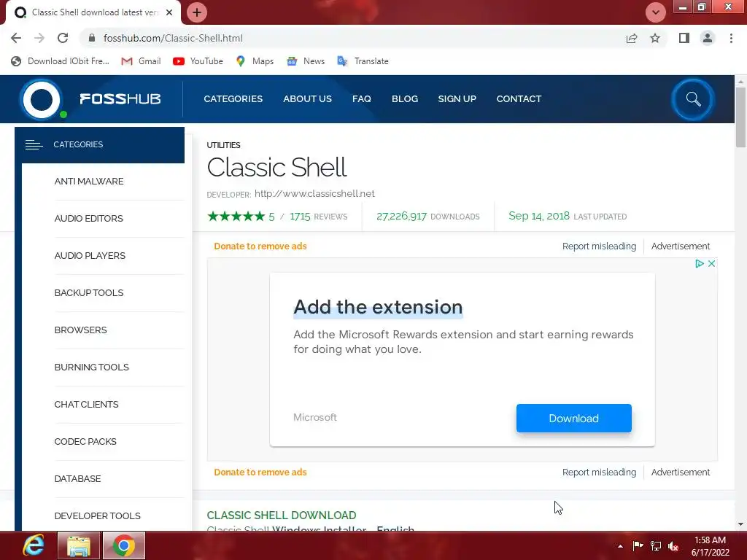Image resolution: width=747 pixels, height=560 pixels.
Task: Click the ad's blue Download button
Action: [573, 418]
